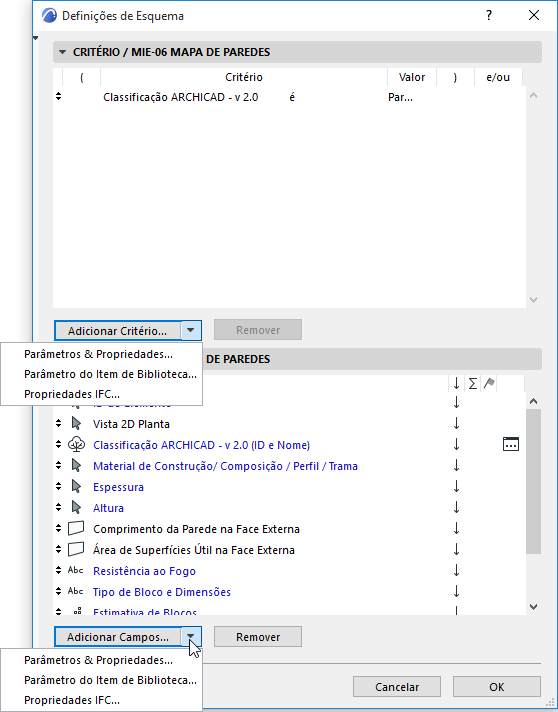Click the drag handle of Vista 2D Planta
The image size is (558, 712).
[58, 424]
